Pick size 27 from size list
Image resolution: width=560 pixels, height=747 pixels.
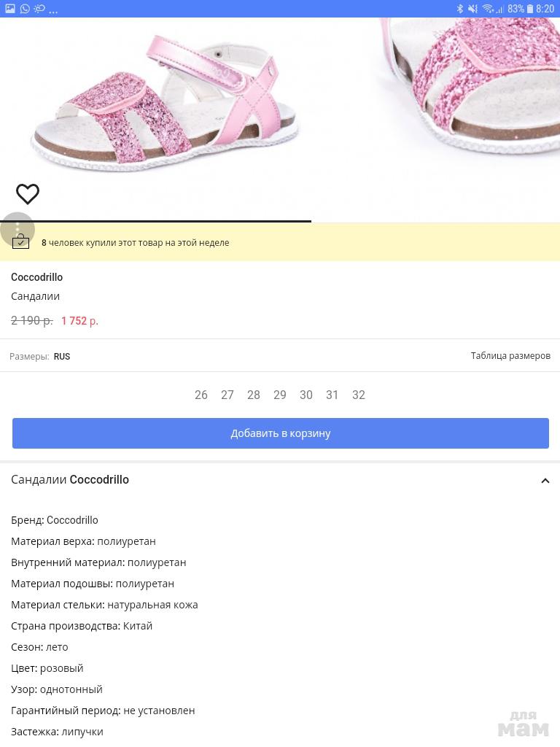pos(227,395)
